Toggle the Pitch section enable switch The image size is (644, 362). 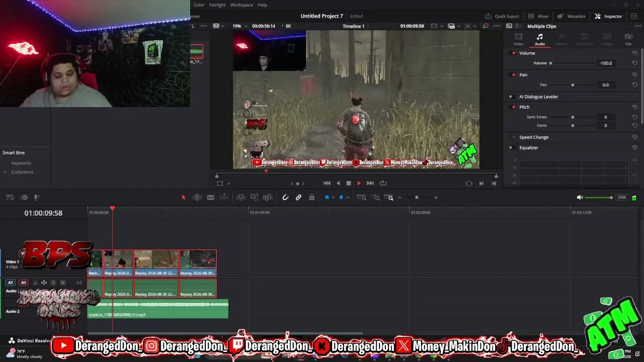[x=513, y=107]
